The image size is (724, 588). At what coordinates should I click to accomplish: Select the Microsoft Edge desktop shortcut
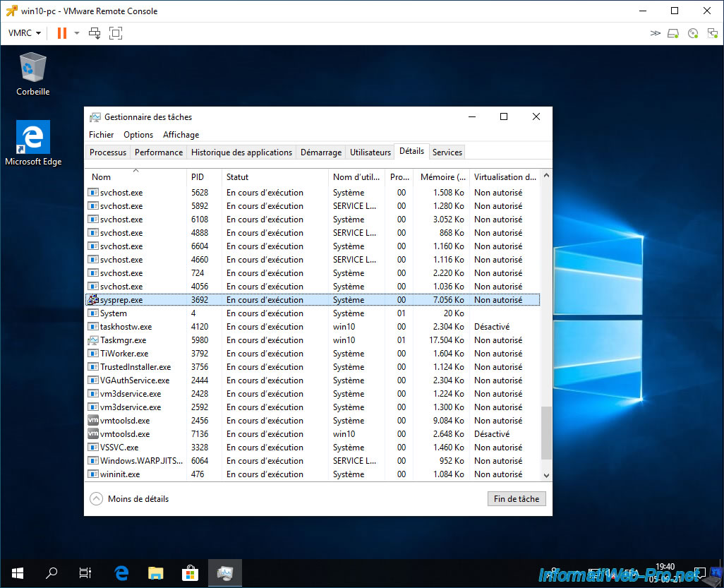tap(32, 143)
